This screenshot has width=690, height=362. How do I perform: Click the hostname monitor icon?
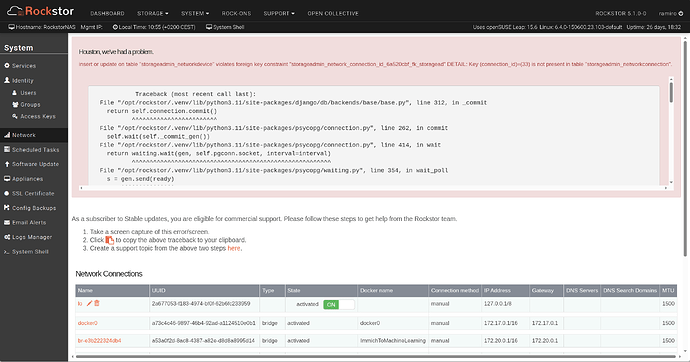click(x=11, y=27)
